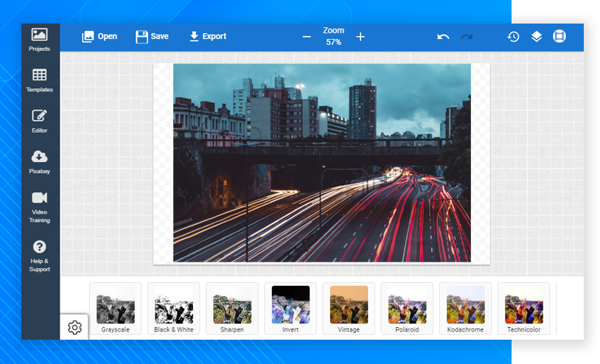The height and width of the screenshot is (364, 600).
Task: Switch to the Editor section
Action: point(39,121)
